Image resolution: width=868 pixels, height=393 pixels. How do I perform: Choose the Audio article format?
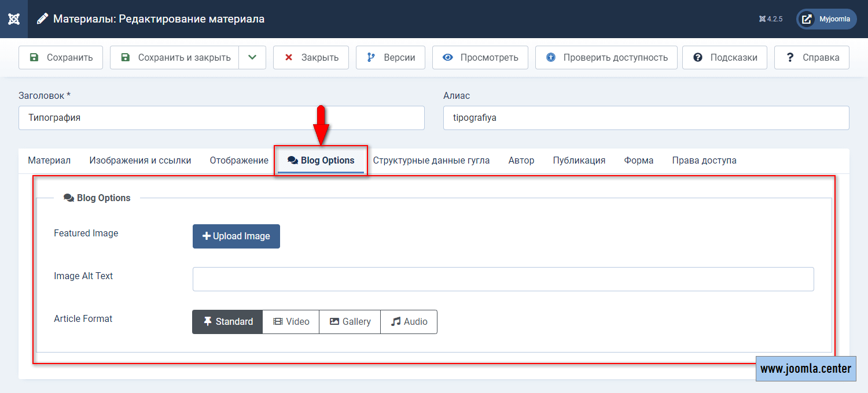(x=409, y=322)
